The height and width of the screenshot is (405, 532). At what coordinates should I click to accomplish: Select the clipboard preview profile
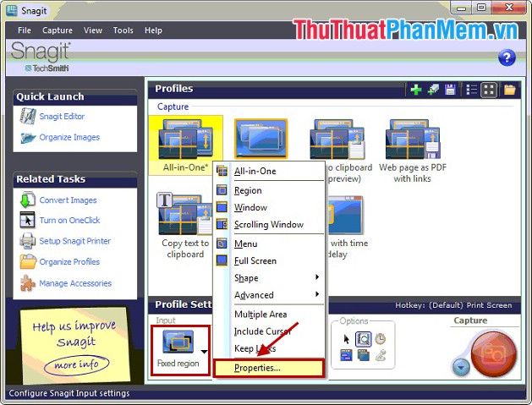click(x=338, y=140)
